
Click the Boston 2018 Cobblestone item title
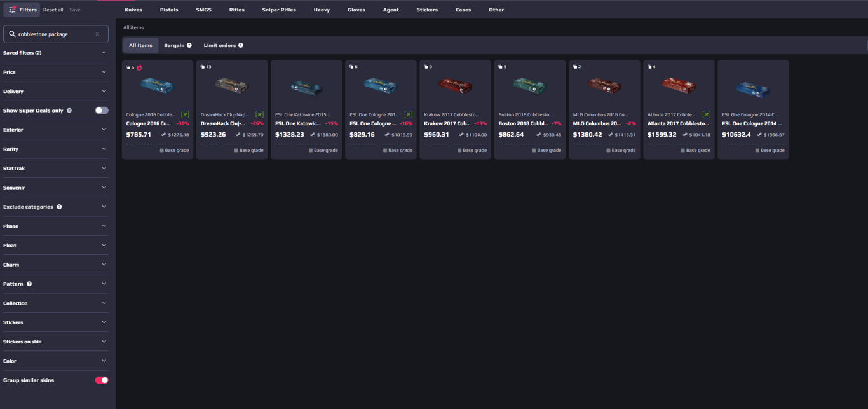tap(523, 123)
